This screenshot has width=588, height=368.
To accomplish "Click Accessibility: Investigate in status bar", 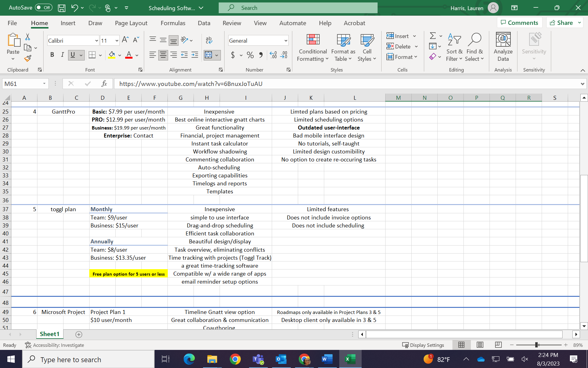I will 55,345.
